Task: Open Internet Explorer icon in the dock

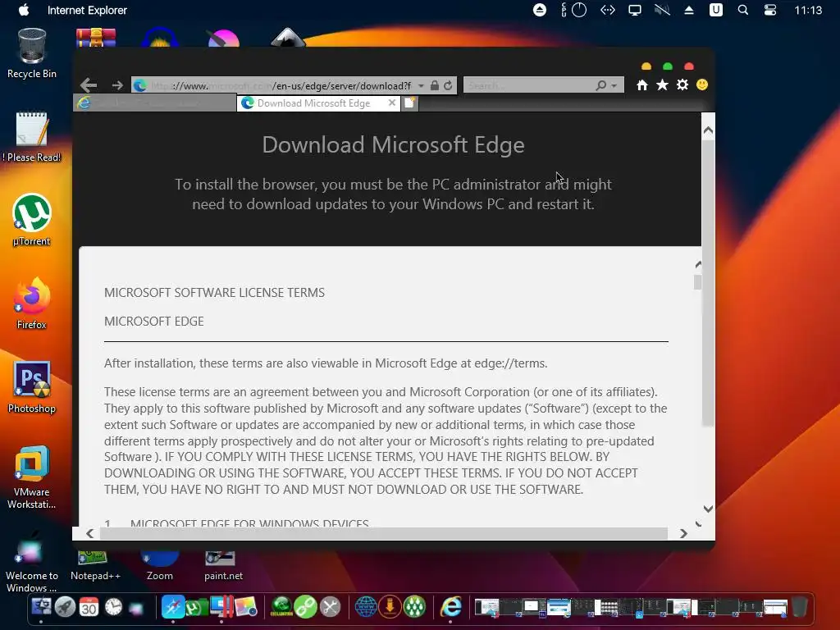Action: 450,607
